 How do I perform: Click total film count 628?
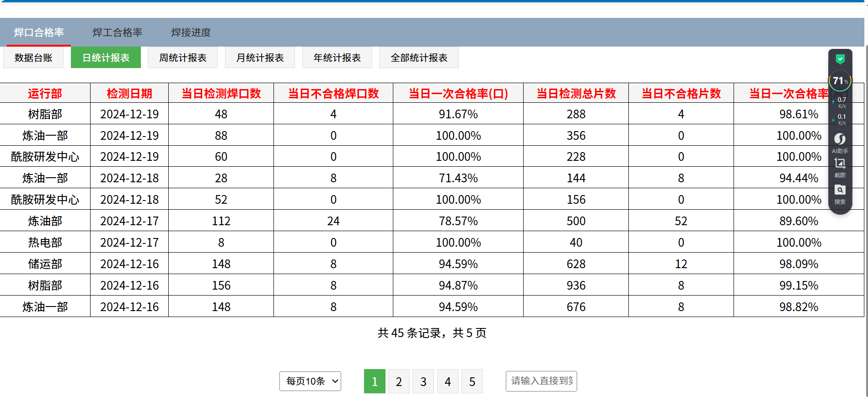coord(576,264)
